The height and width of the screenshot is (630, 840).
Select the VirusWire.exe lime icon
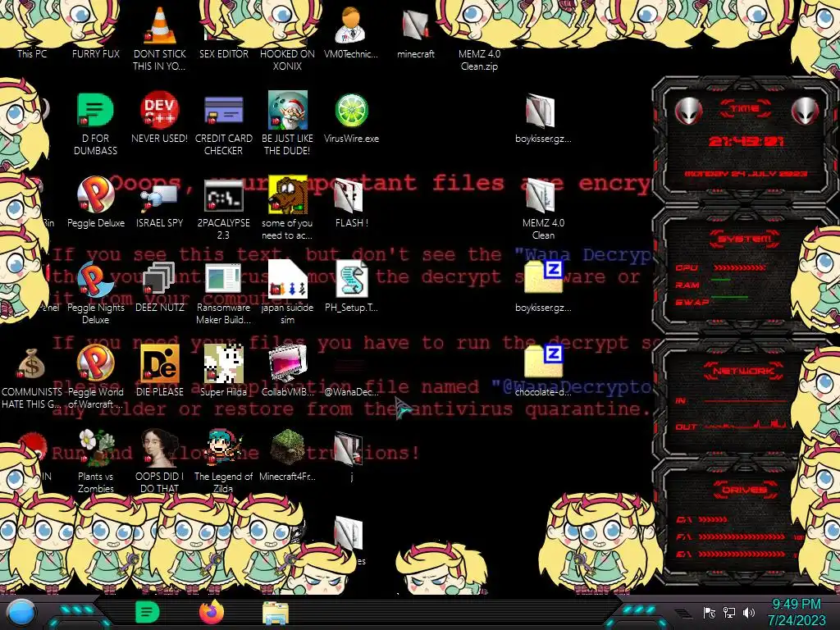[x=351, y=116]
